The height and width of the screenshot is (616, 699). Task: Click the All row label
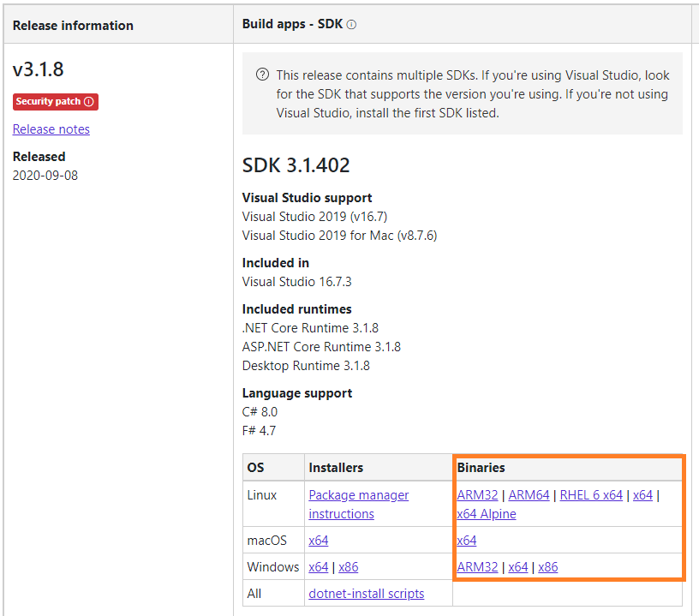[254, 594]
